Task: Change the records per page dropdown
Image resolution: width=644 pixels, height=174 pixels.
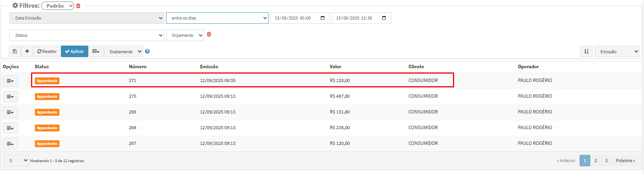Action: (x=16, y=161)
